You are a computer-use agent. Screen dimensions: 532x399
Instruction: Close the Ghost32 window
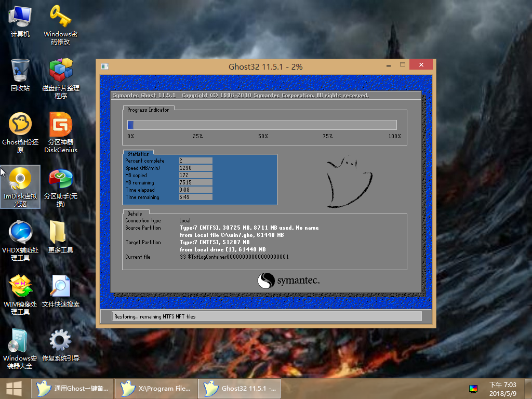(x=421, y=65)
